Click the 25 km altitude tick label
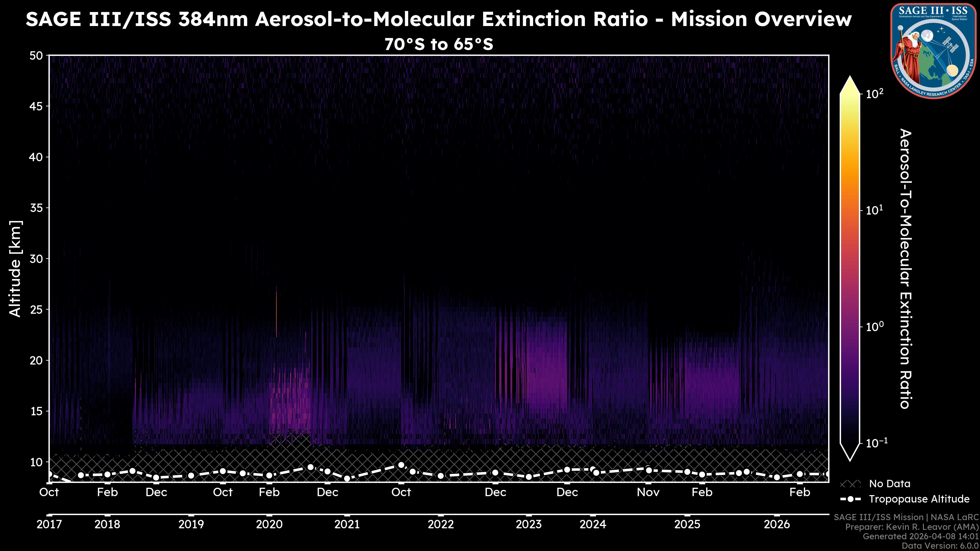The width and height of the screenshot is (980, 551). coord(36,309)
